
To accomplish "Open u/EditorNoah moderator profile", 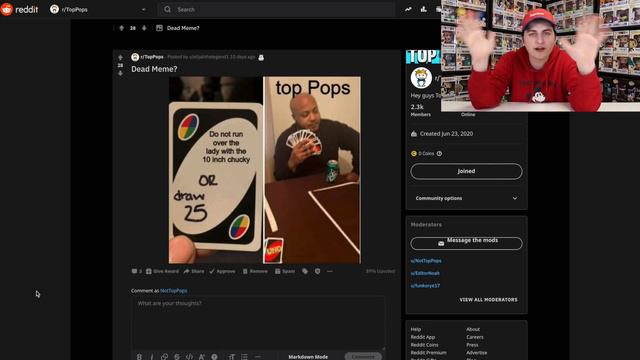I will pos(425,273).
